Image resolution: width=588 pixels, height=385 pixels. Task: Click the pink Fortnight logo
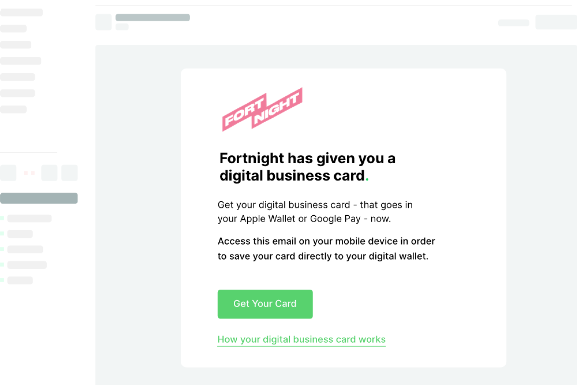(263, 109)
